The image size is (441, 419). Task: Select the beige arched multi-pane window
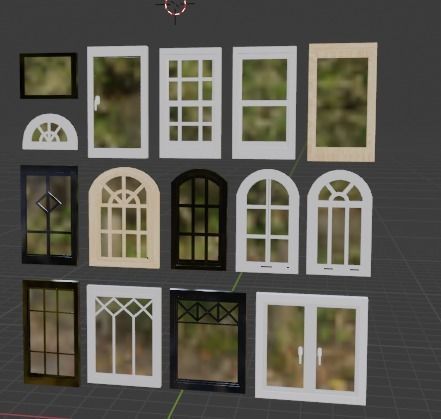(x=124, y=218)
